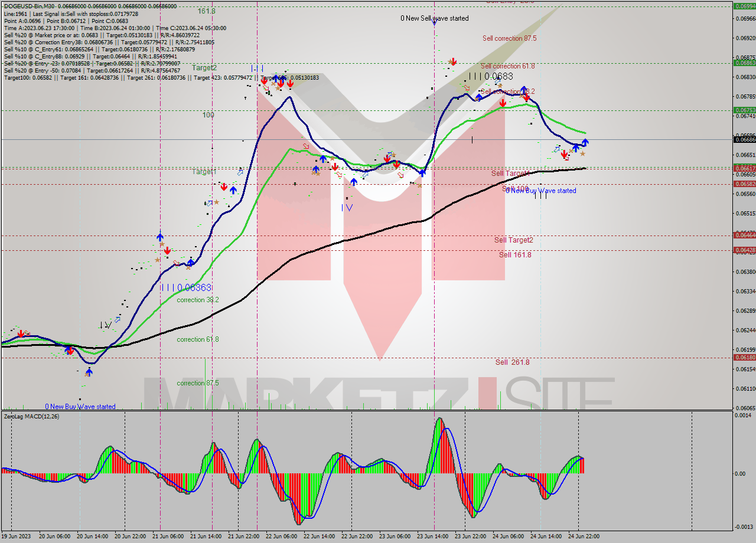This screenshot has width=756, height=543.
Task: Select the 'Sell %20 @ Market price' line
Action: 103,35
